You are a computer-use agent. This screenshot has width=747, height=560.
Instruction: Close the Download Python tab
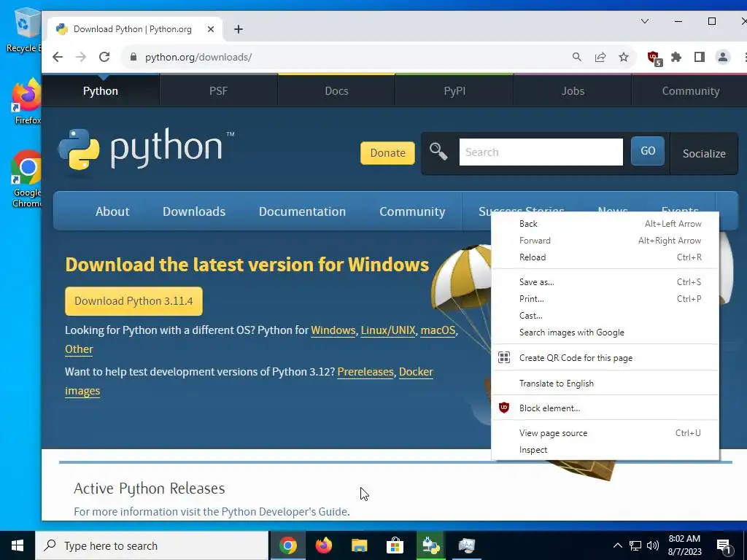[x=211, y=29]
